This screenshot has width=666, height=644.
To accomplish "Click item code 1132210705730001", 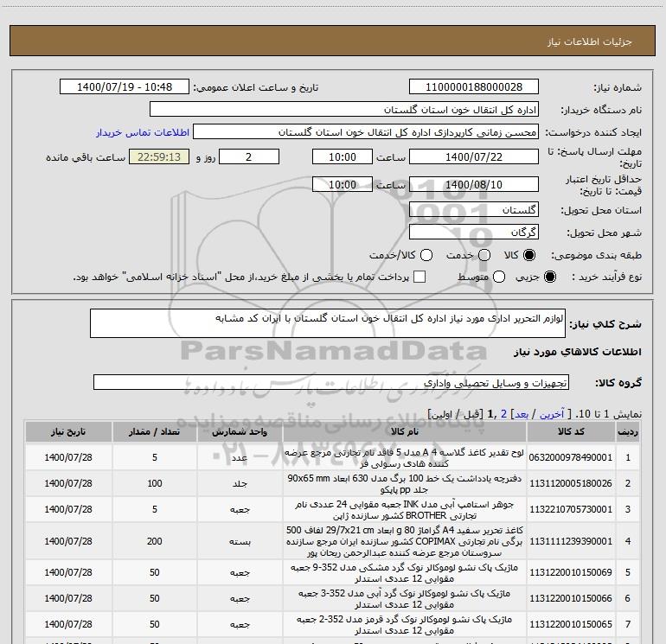I will (x=571, y=509).
